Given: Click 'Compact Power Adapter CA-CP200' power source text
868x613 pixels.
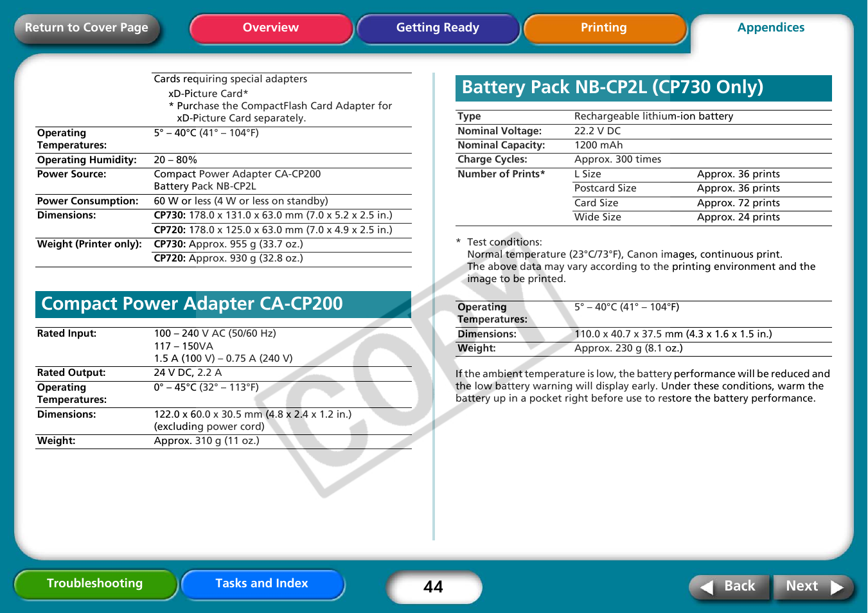Looking at the screenshot, I should (x=237, y=174).
